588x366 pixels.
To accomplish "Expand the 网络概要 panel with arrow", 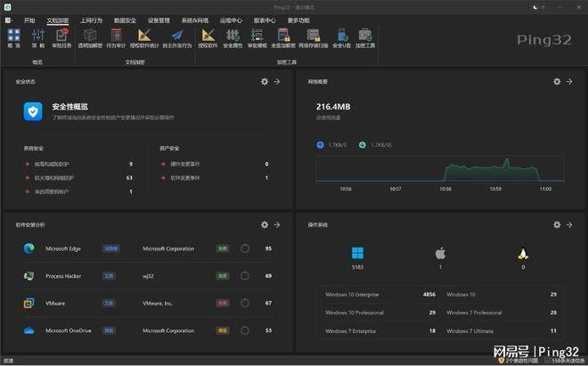I will click(x=570, y=81).
